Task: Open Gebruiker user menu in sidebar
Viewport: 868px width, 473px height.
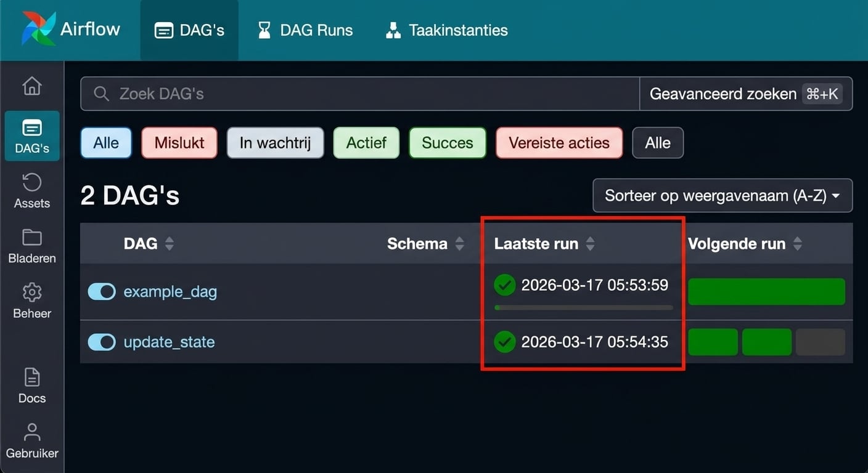Action: point(32,440)
